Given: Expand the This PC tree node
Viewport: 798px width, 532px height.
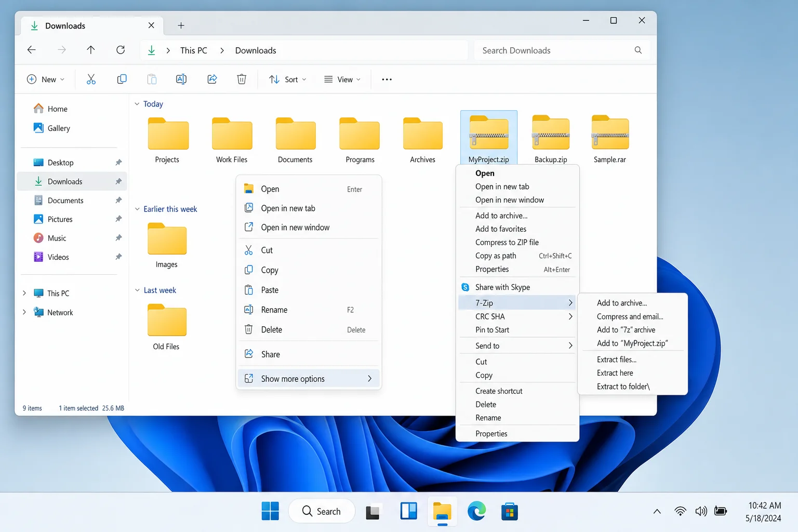Looking at the screenshot, I should (x=24, y=293).
